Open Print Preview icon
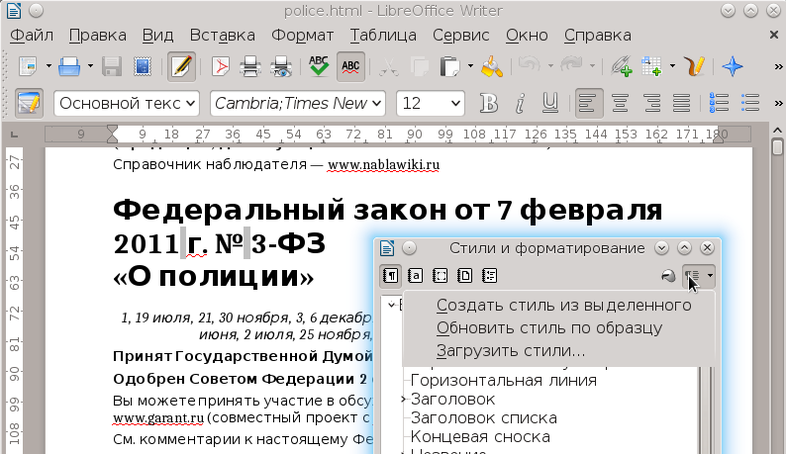Viewport: 786px width, 454px height. pyautogui.click(x=281, y=66)
